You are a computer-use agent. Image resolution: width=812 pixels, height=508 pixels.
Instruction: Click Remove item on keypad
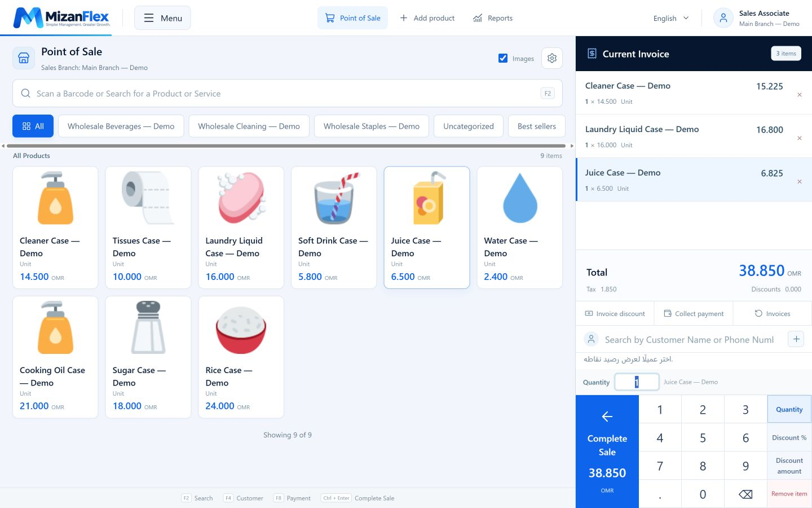coord(789,494)
